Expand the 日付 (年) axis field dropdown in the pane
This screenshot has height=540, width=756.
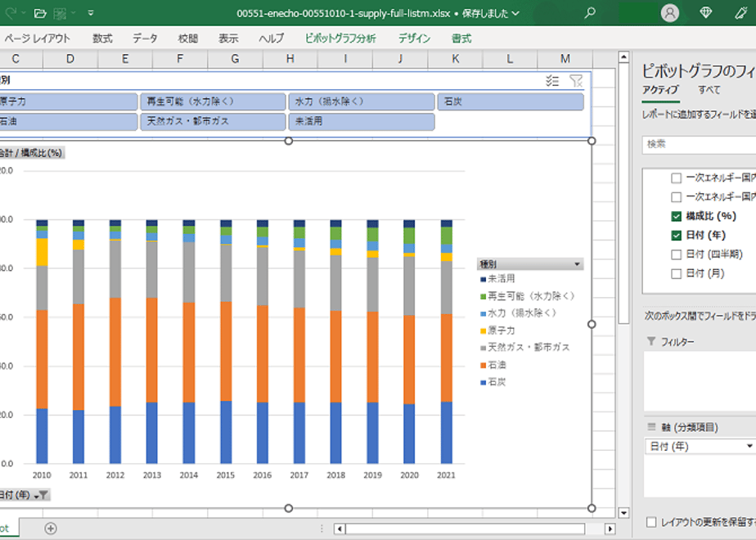(749, 447)
